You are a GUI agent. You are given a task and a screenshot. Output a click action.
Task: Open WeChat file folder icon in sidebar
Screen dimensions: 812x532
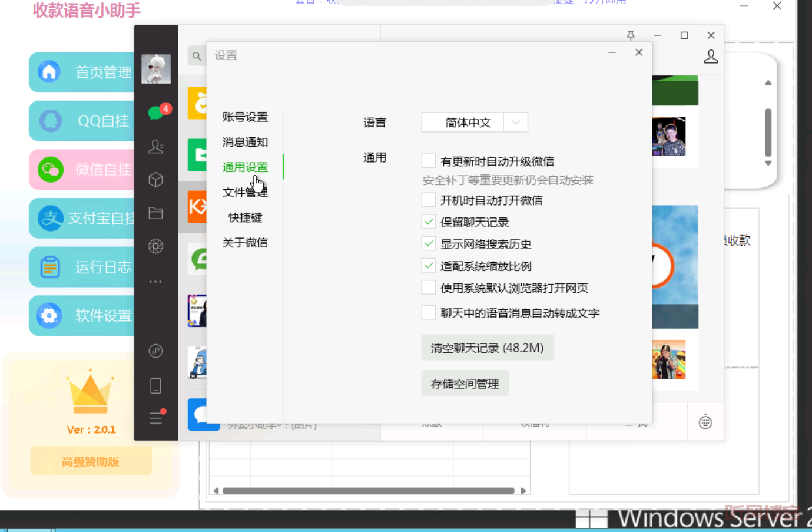pyautogui.click(x=155, y=213)
